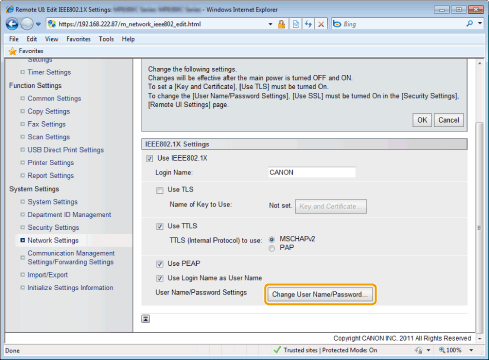
Task: Open the zoom level dropdown arrow
Action: click(471, 350)
